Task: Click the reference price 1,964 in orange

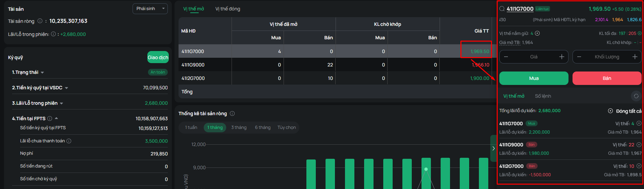Action: click(617, 19)
